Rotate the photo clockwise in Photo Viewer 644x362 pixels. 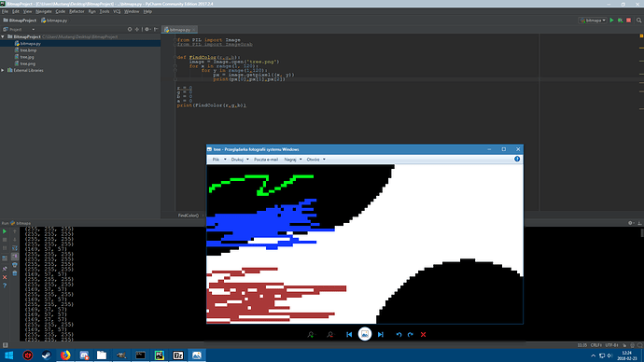(x=411, y=335)
